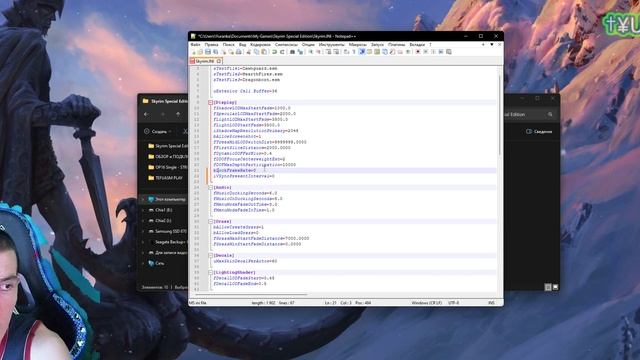Collapse the [Grass] section fold marker
This screenshot has height=360, width=640.
[211, 221]
